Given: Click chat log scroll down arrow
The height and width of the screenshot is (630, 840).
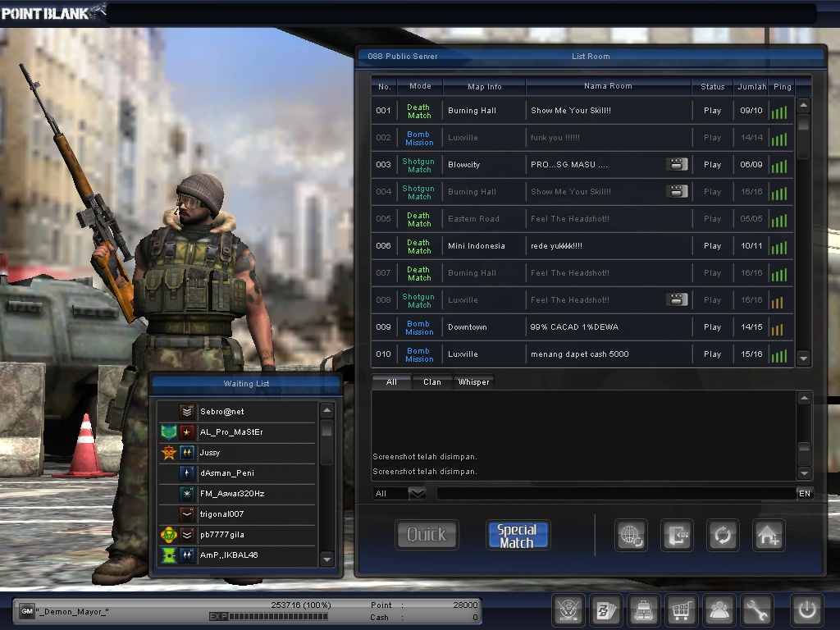Looking at the screenshot, I should pos(804,472).
